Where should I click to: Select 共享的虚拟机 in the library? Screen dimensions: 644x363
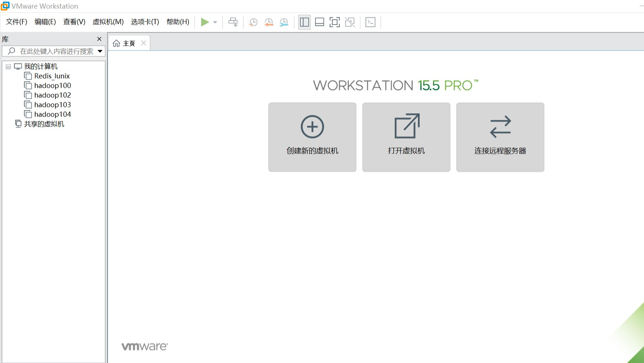coord(44,124)
